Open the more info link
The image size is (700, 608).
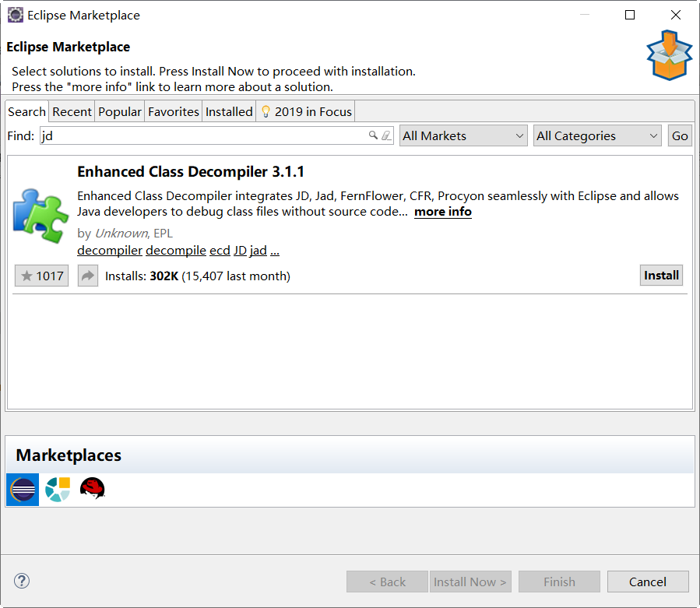click(443, 212)
